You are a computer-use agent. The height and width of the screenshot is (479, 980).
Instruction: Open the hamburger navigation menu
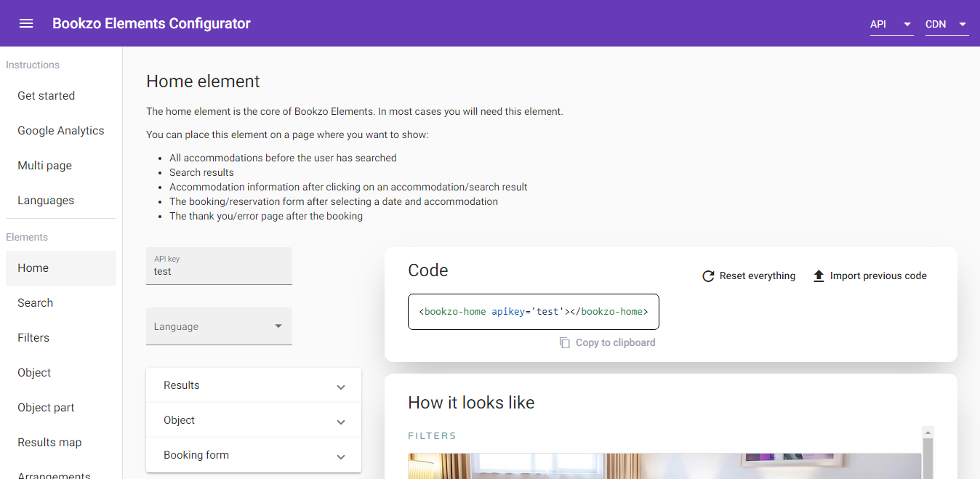(26, 23)
